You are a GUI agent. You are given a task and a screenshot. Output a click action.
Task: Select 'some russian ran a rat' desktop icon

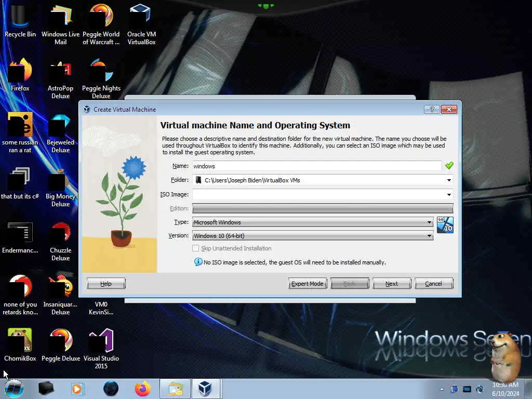click(x=20, y=132)
